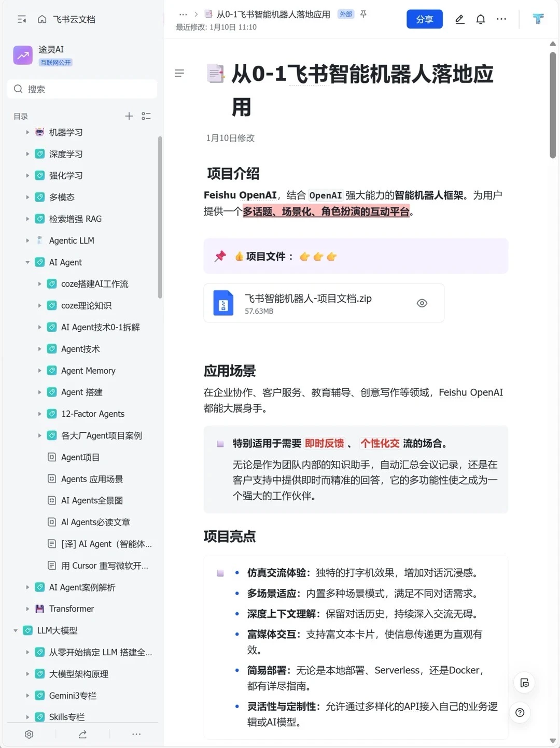Open sidebar settings gear icon
Screen dimensions: 560x748
[29, 734]
